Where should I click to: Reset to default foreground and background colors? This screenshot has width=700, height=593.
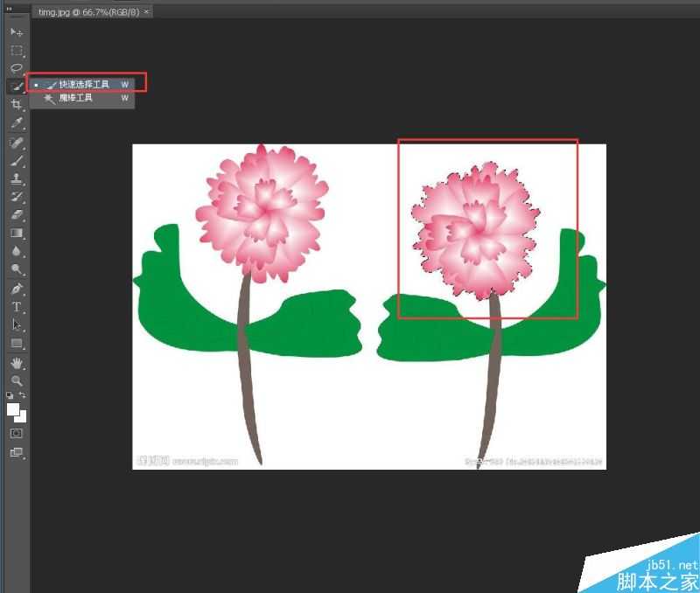(x=10, y=396)
